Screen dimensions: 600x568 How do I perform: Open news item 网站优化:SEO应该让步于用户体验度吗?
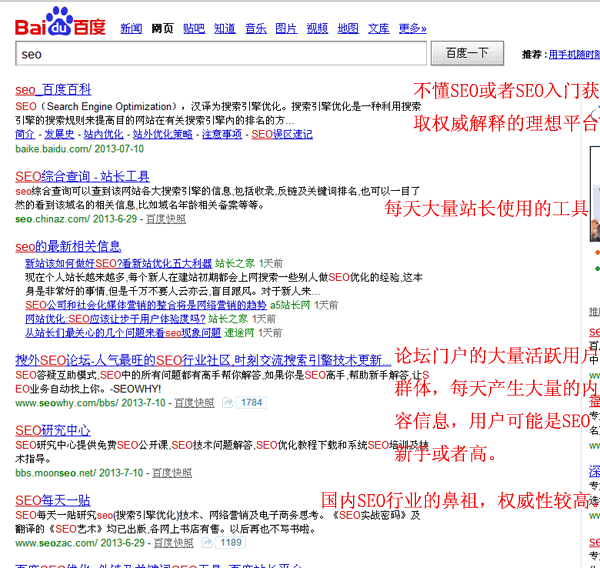point(115,319)
